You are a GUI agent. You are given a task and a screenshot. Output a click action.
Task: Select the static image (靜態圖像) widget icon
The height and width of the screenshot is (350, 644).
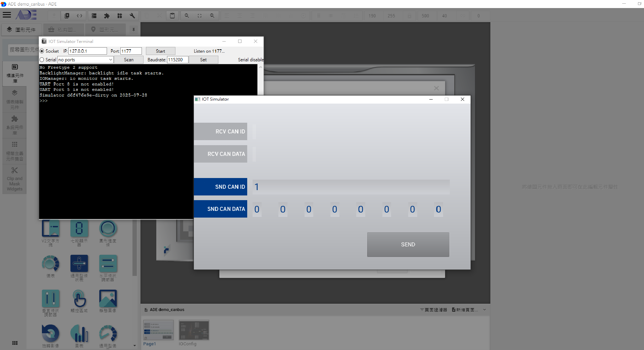[108, 299]
